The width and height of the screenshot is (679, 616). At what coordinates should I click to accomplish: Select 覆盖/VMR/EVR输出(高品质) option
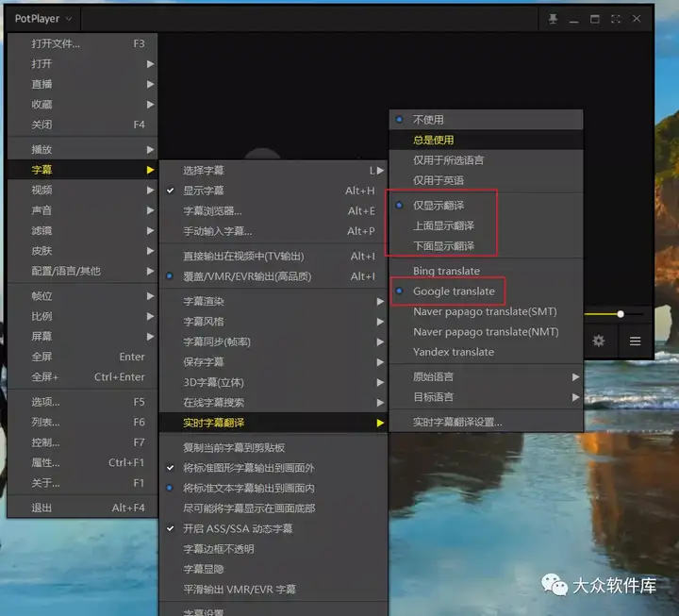(x=273, y=276)
